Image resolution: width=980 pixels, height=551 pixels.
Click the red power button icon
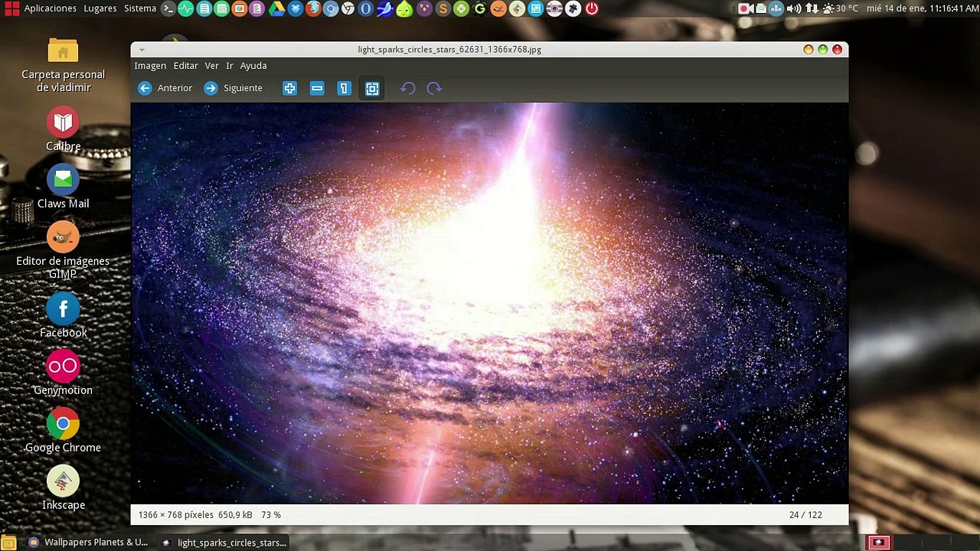(592, 8)
